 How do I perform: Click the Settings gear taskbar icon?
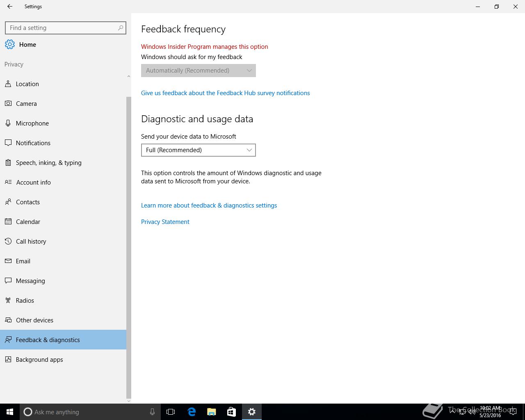pyautogui.click(x=252, y=412)
